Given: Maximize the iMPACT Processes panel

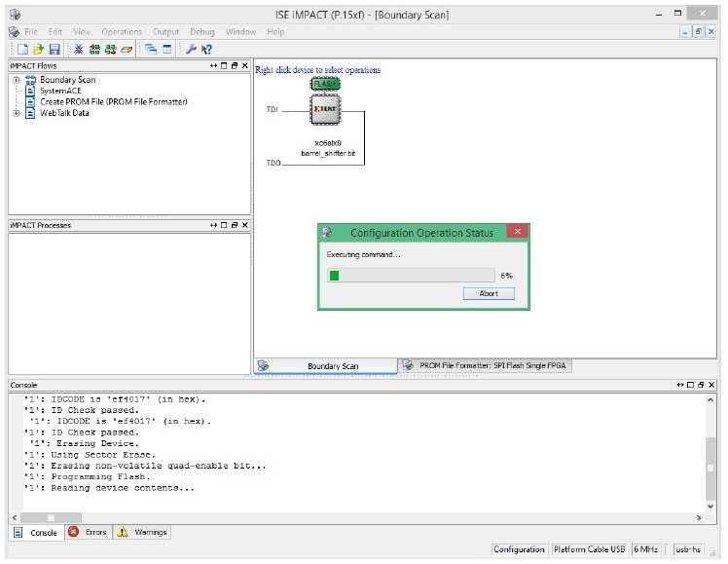Looking at the screenshot, I should pos(224,225).
